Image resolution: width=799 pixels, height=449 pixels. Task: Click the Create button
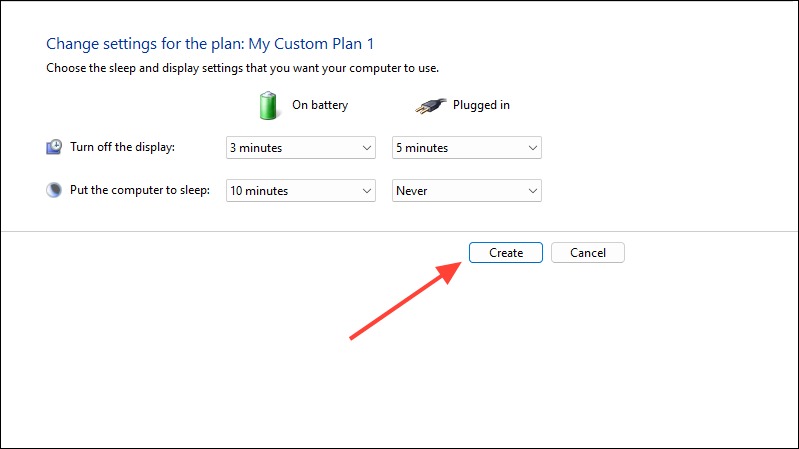click(506, 253)
